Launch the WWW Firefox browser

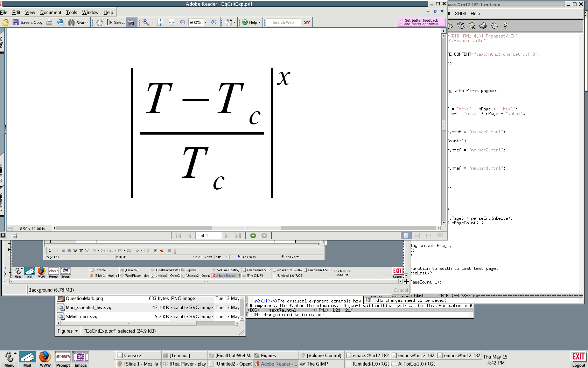pyautogui.click(x=45, y=359)
